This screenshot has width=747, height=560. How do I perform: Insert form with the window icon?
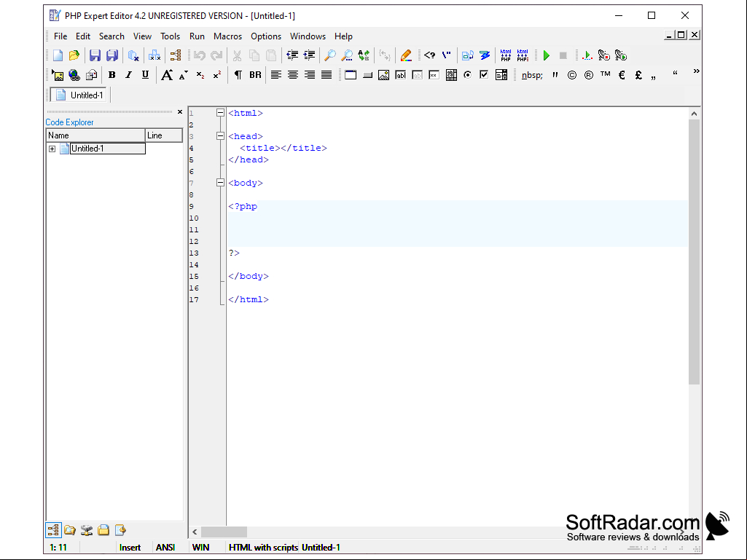coord(350,75)
